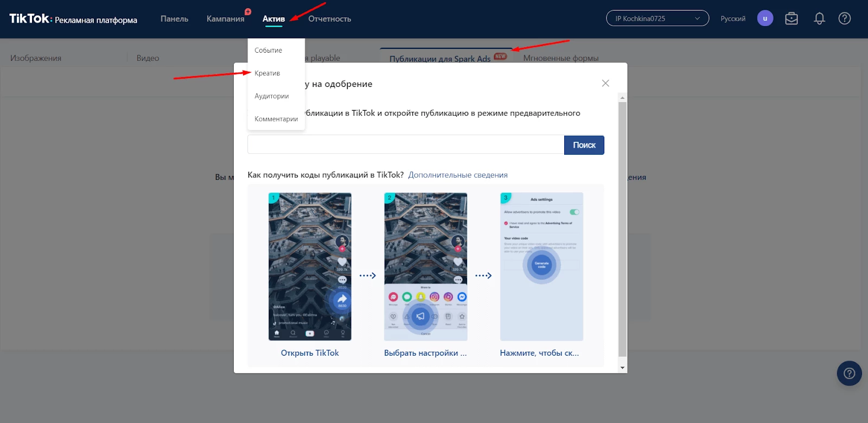Click the Нажмите, чтобы ск... caption
This screenshot has height=423, width=868.
tap(539, 353)
